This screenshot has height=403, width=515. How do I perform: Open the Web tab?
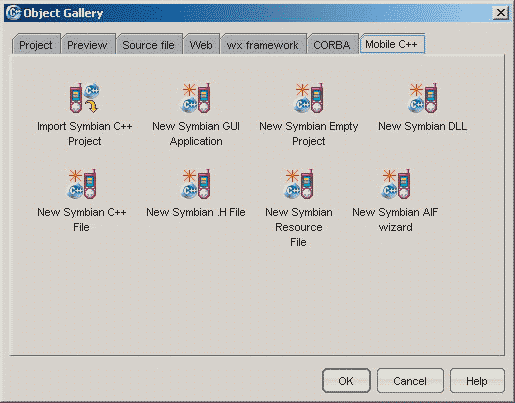tap(201, 45)
